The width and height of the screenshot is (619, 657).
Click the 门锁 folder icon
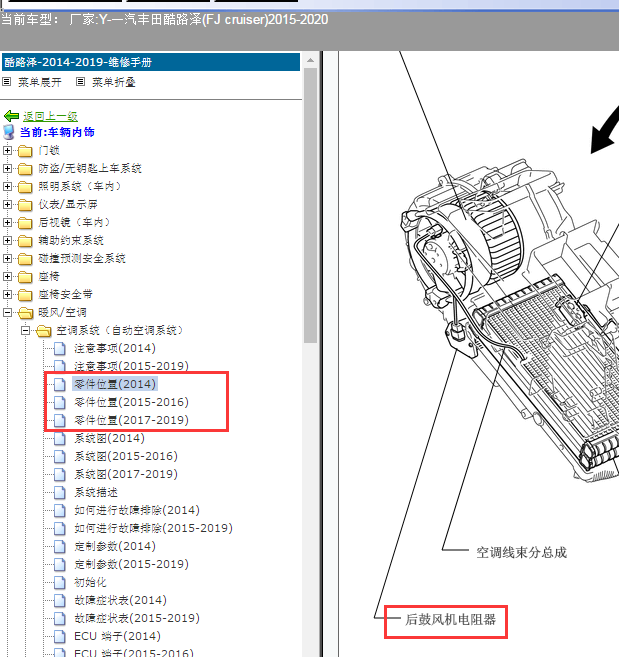[x=25, y=150]
